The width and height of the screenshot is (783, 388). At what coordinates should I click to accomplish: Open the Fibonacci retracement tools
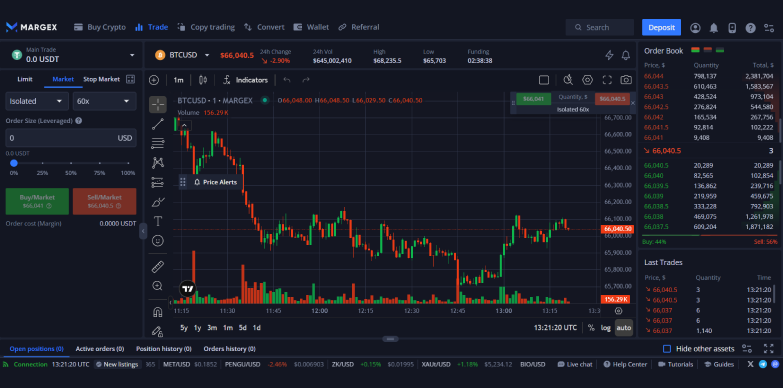[x=158, y=143]
